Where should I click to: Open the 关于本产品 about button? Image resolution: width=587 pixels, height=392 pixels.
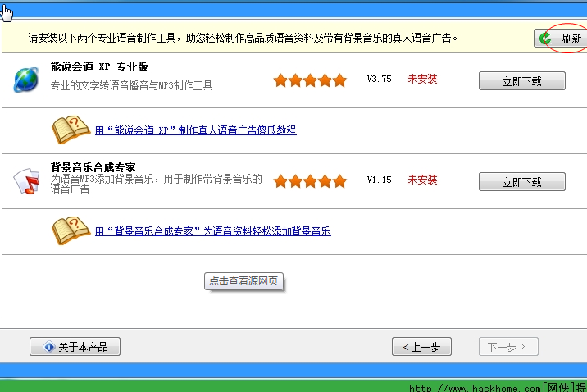click(x=75, y=347)
